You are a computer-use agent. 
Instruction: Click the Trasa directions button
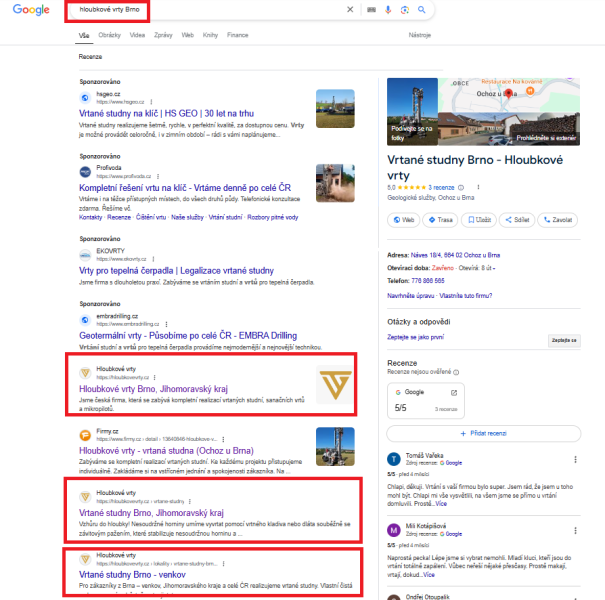[440, 220]
